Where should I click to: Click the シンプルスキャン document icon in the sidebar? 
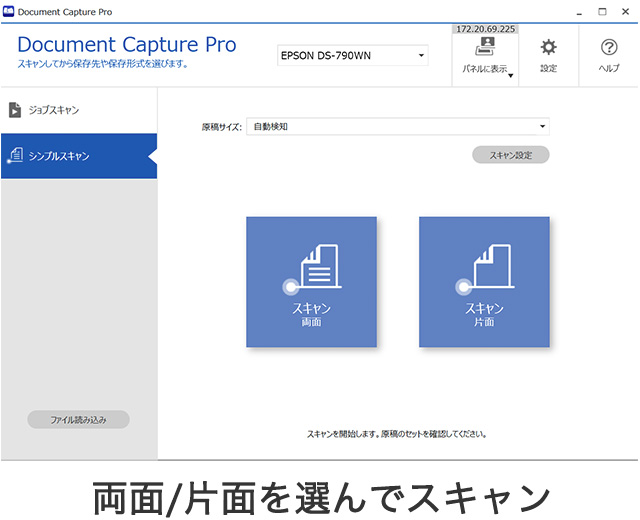coord(15,156)
